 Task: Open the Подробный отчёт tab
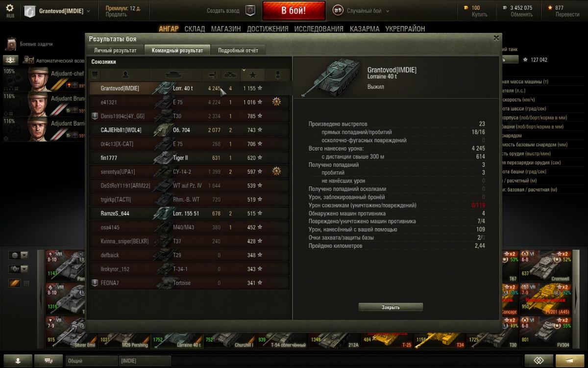coord(238,50)
